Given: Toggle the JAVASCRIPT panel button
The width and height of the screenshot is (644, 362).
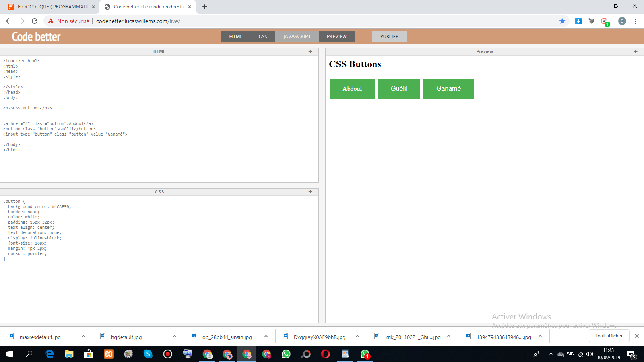Looking at the screenshot, I should click(297, 36).
